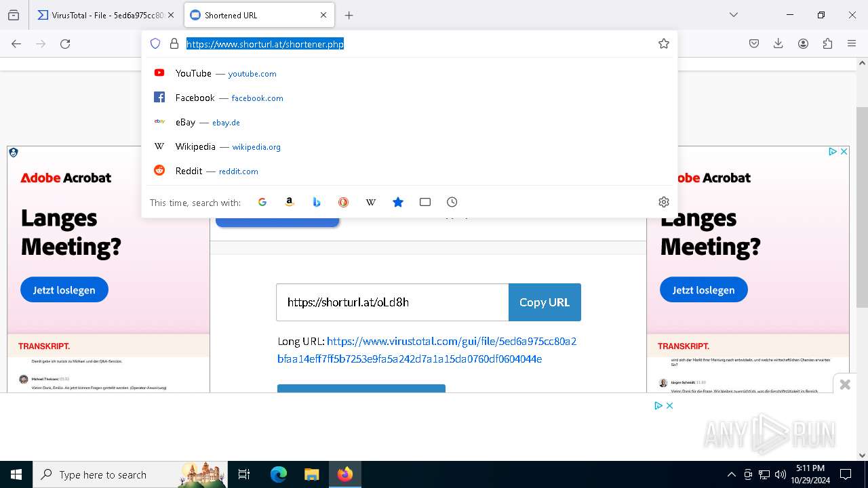Open the notification center
The height and width of the screenshot is (488, 868).
(x=846, y=474)
